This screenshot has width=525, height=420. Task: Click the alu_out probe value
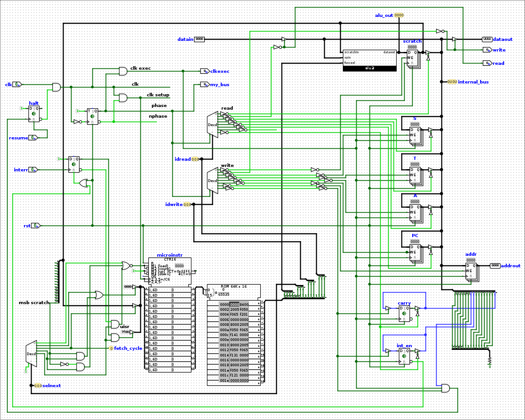pyautogui.click(x=399, y=16)
